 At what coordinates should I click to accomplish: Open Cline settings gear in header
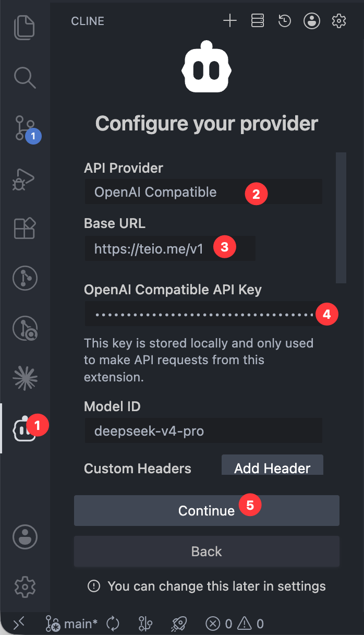coord(339,21)
